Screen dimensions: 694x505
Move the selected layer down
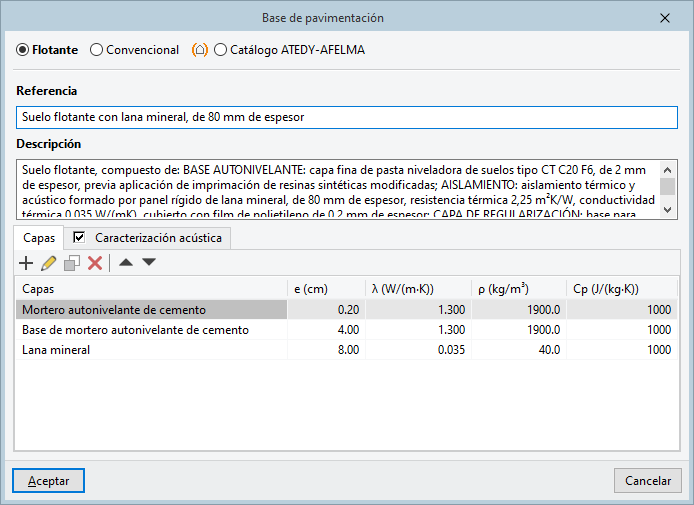(x=149, y=262)
